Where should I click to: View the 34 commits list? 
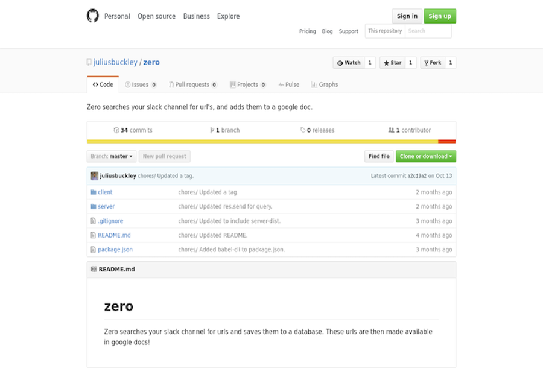tap(133, 130)
